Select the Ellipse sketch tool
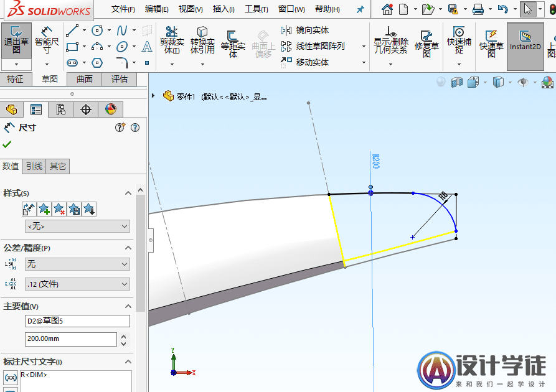The width and height of the screenshot is (556, 392). coord(122,47)
